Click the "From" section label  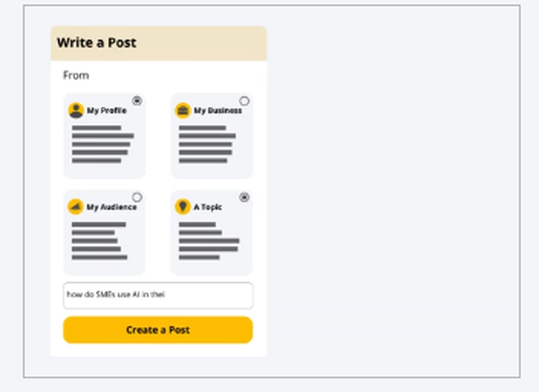[76, 75]
